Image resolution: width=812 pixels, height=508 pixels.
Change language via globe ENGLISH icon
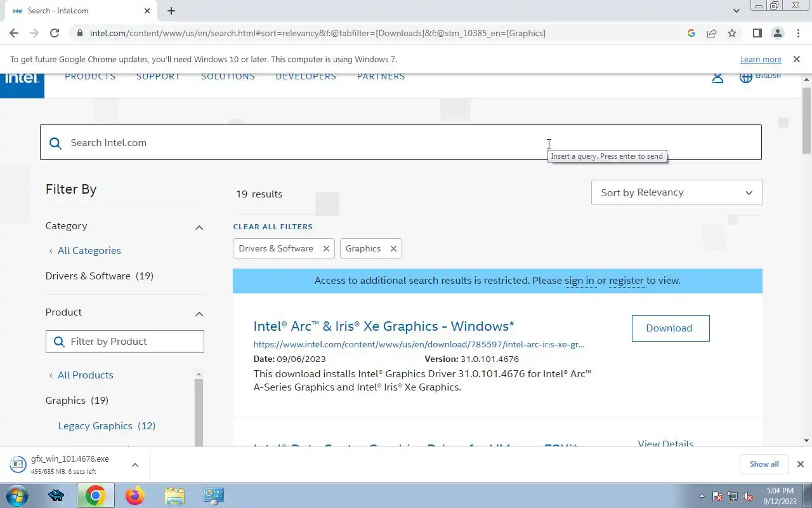click(760, 77)
